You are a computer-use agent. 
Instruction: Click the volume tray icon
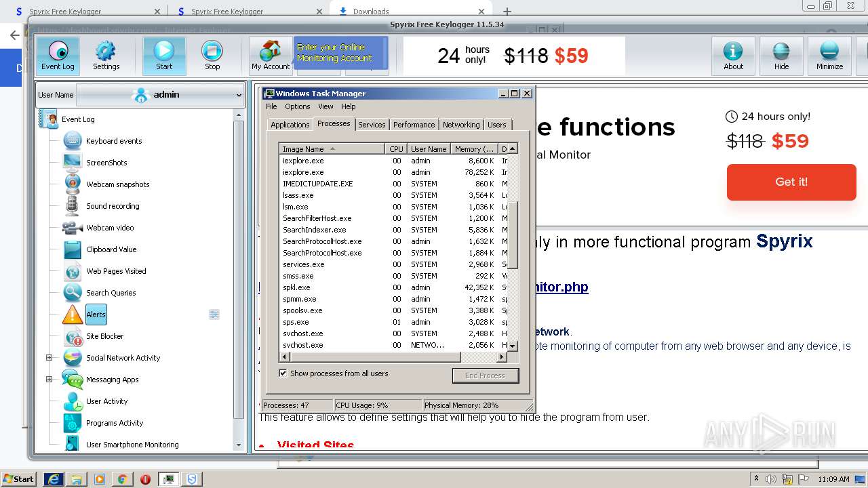tap(772, 479)
